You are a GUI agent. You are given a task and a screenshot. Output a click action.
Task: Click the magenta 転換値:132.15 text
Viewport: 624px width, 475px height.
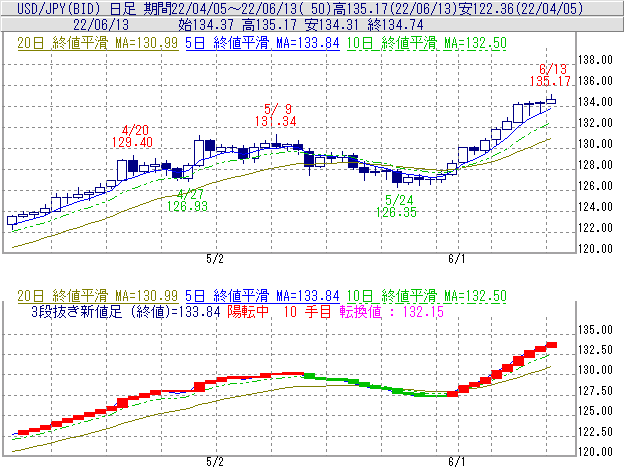pos(392,311)
